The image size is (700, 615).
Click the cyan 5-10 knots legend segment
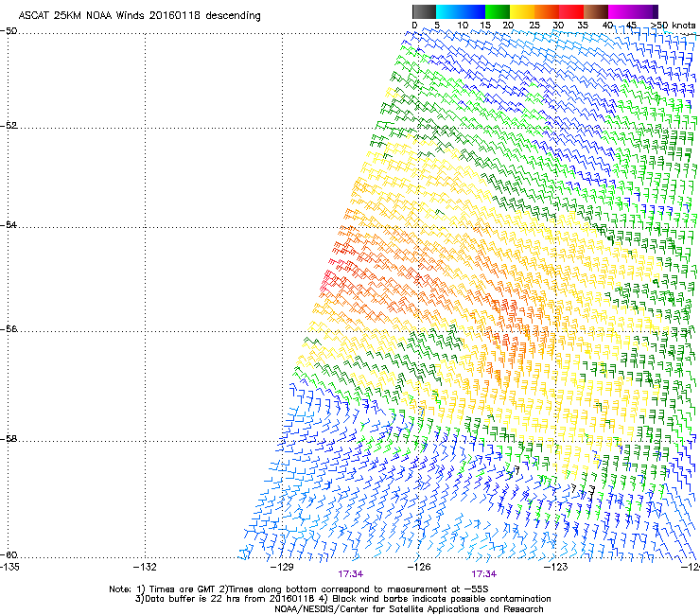coord(448,11)
